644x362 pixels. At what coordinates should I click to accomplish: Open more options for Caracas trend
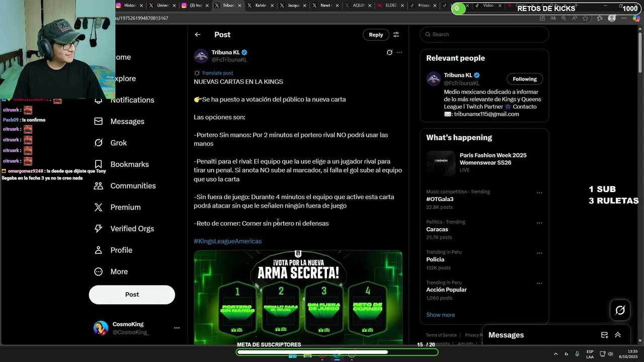539,223
